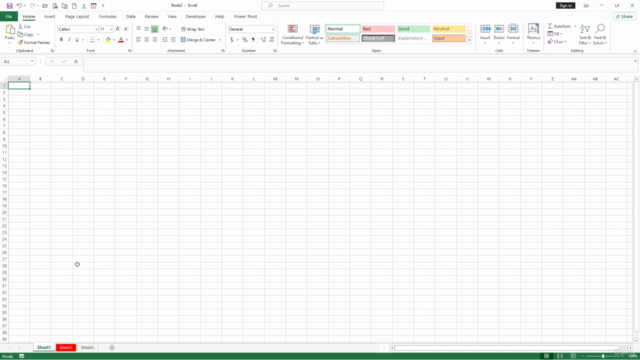Open the Calibri font name dropdown
The height and width of the screenshot is (360, 640).
click(x=96, y=29)
